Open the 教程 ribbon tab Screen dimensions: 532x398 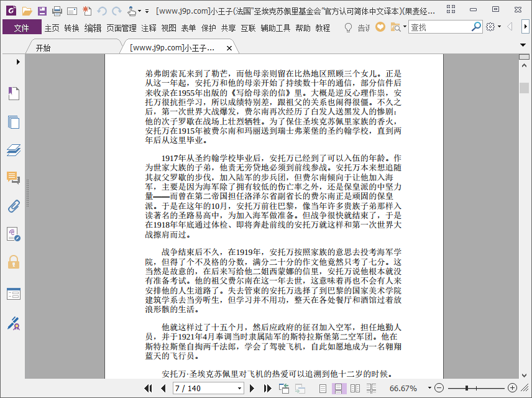[x=323, y=28]
